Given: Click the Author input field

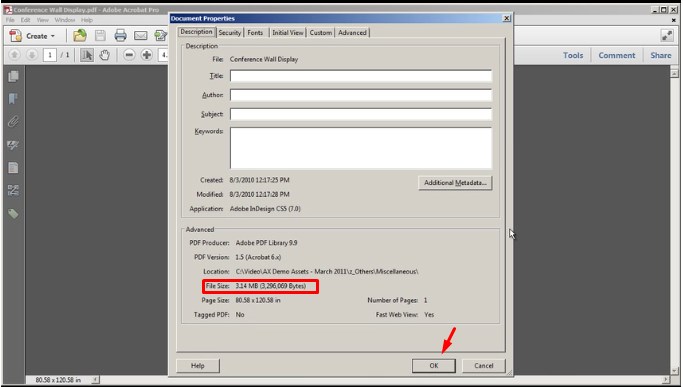Looking at the screenshot, I should pos(361,95).
